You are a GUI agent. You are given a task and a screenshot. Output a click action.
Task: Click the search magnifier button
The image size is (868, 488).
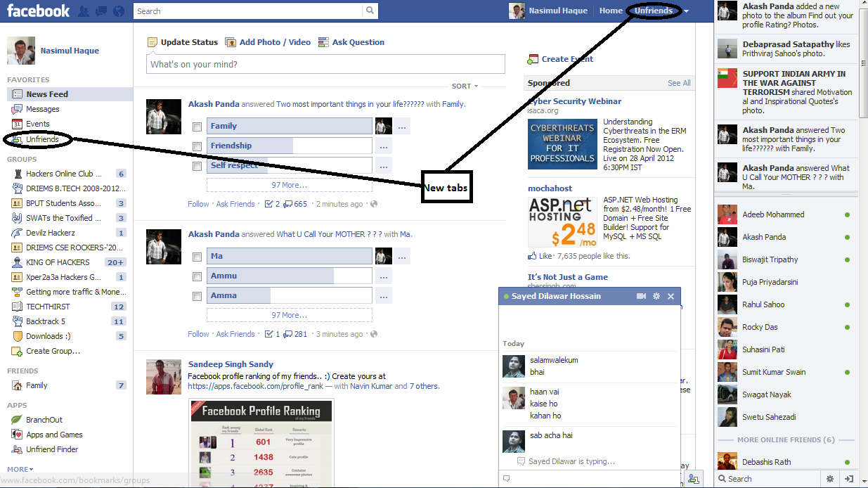pos(370,11)
